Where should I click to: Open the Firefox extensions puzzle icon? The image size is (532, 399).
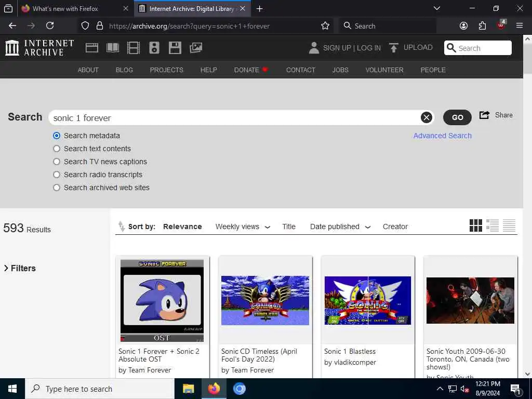[x=482, y=26]
